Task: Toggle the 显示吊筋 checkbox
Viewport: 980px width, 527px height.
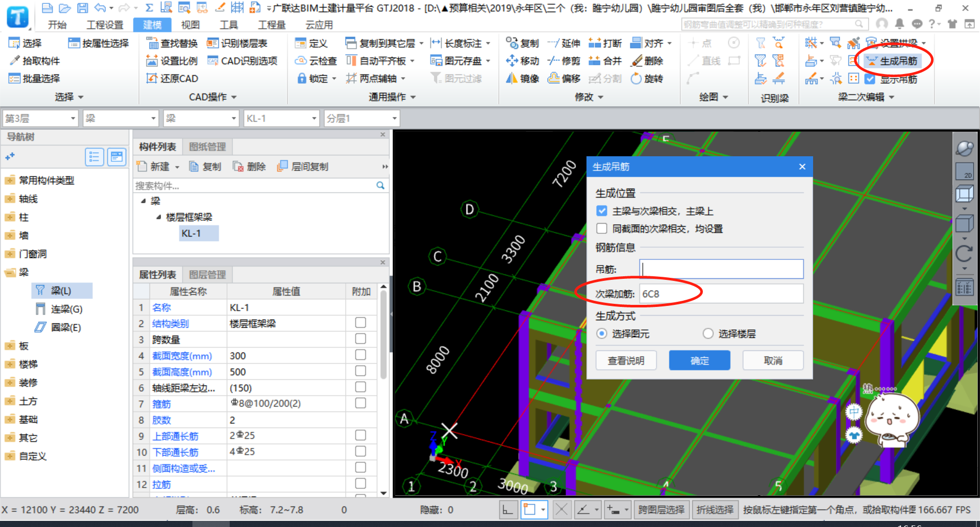Action: tap(870, 79)
